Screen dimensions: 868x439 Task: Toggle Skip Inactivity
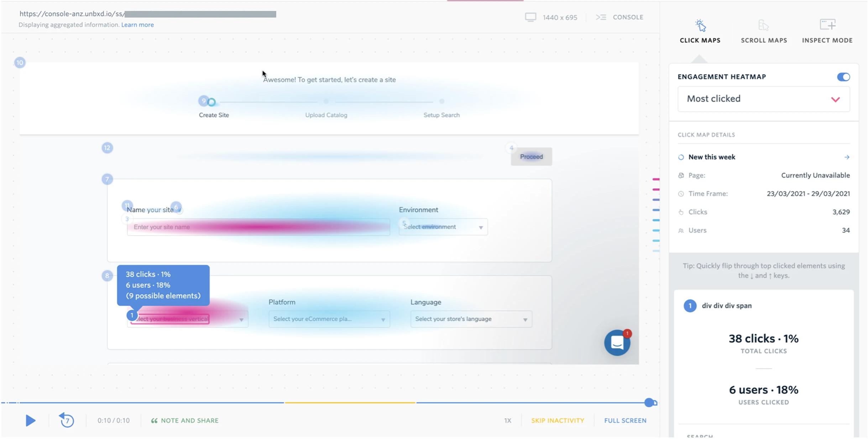[x=558, y=420]
